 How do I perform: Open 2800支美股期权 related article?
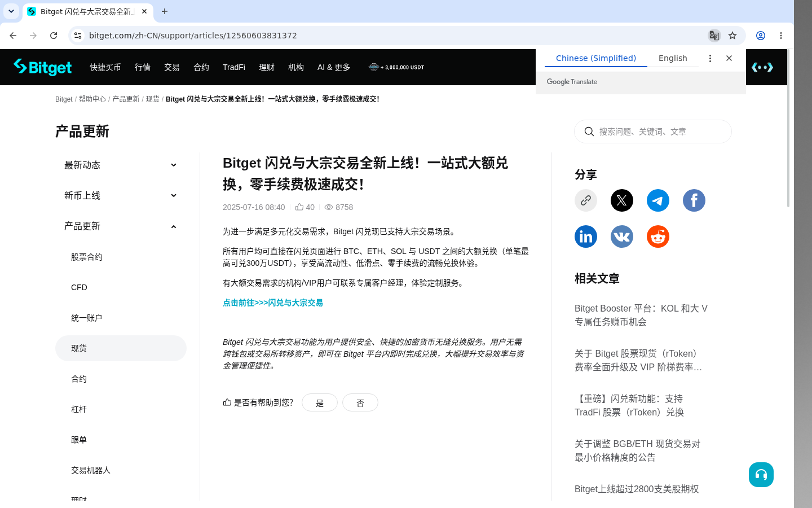click(x=637, y=489)
